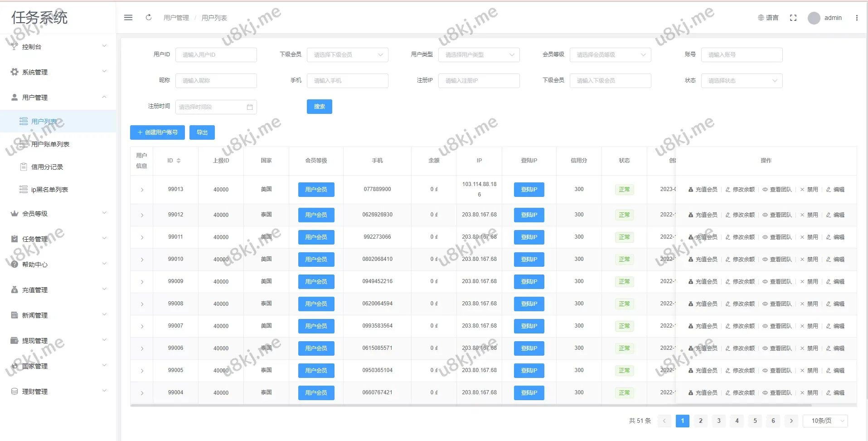Go to page 3 in pagination

[x=718, y=421]
